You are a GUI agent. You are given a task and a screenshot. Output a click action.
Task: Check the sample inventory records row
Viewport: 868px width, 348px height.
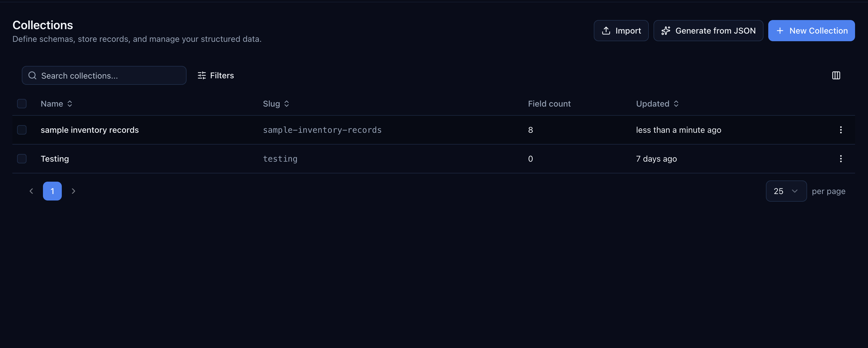[22, 130]
